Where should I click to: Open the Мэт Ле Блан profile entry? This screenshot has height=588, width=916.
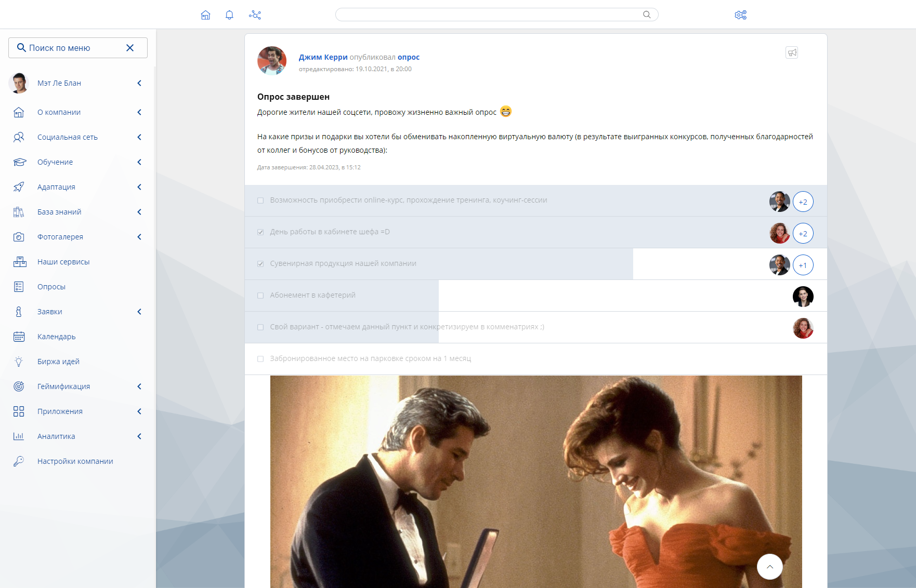59,83
